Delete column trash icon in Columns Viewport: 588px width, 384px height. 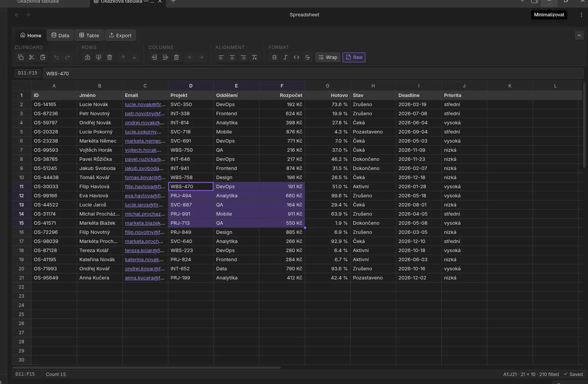pos(176,57)
